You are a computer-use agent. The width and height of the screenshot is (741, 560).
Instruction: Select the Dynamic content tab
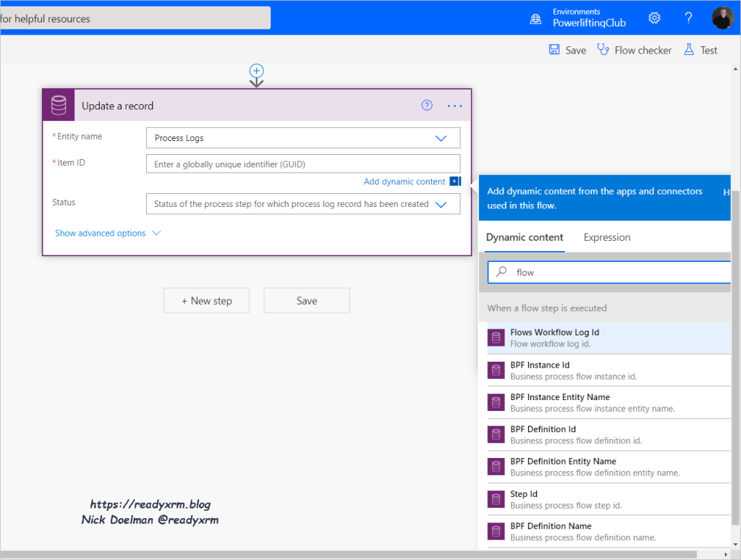pyautogui.click(x=525, y=237)
